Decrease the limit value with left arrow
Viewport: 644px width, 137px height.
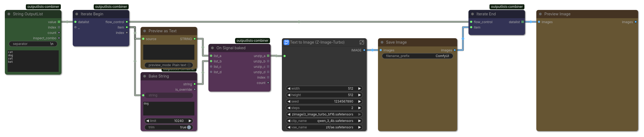tap(148, 121)
